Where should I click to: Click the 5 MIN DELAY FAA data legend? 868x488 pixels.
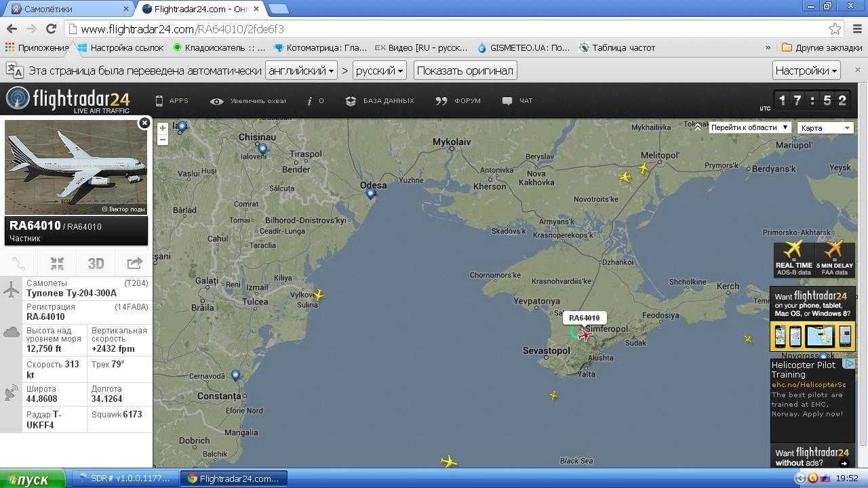click(834, 260)
